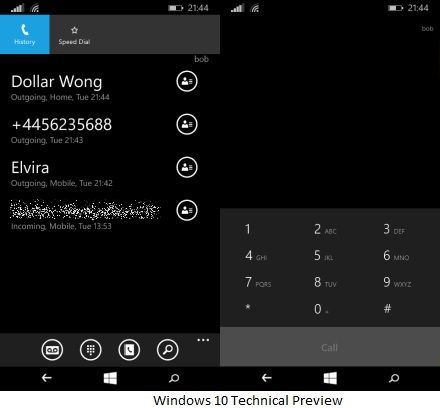Dial digit 7 PQRS
The height and width of the screenshot is (408, 440).
[x=258, y=283]
